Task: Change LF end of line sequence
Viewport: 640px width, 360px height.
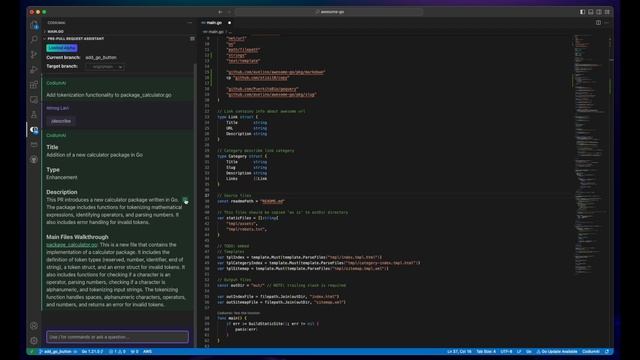Action: tap(519, 351)
